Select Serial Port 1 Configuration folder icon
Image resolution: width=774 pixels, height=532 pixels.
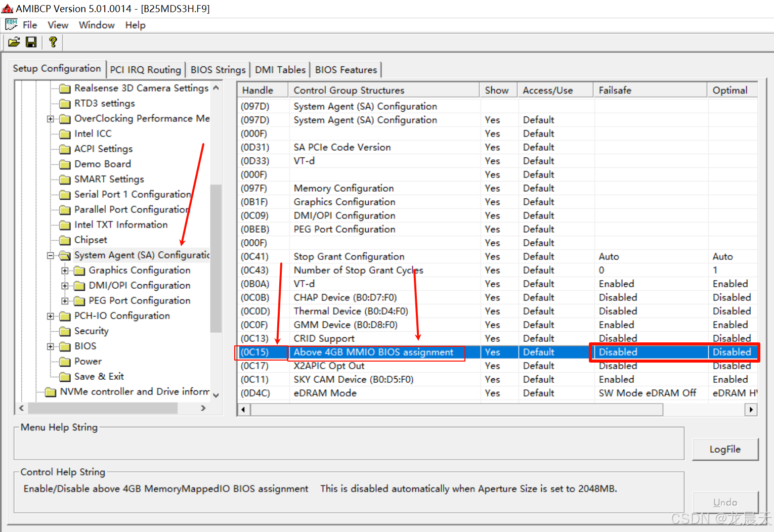click(65, 195)
